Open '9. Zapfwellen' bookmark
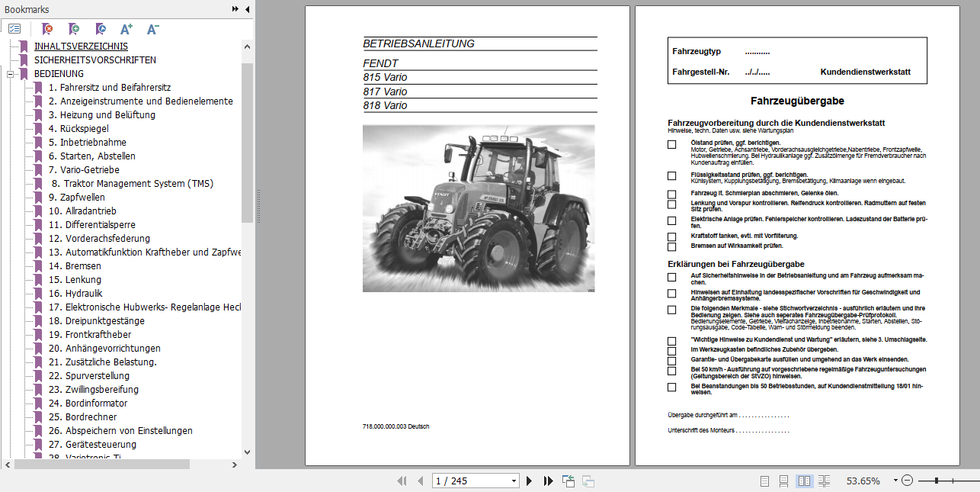The height and width of the screenshot is (492, 980). (77, 198)
